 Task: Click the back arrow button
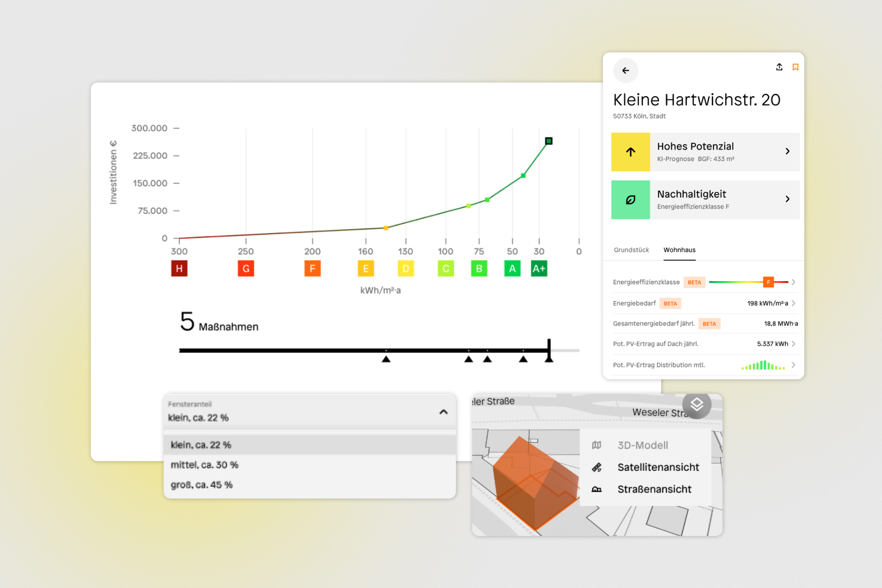625,70
